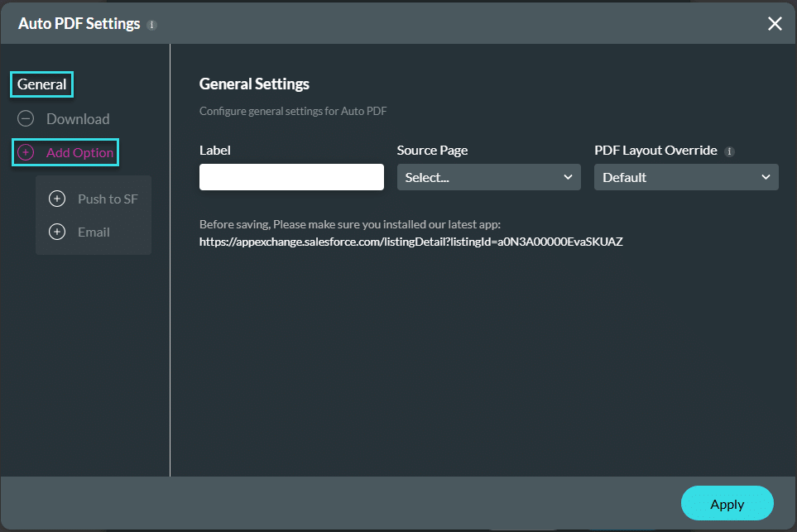
Task: Focus the Label text input field
Action: click(x=291, y=177)
